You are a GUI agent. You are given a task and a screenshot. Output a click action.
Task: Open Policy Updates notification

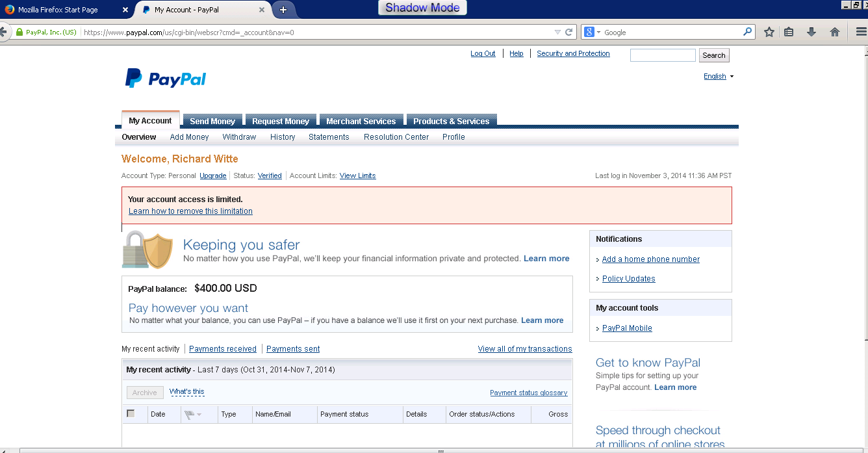point(628,279)
